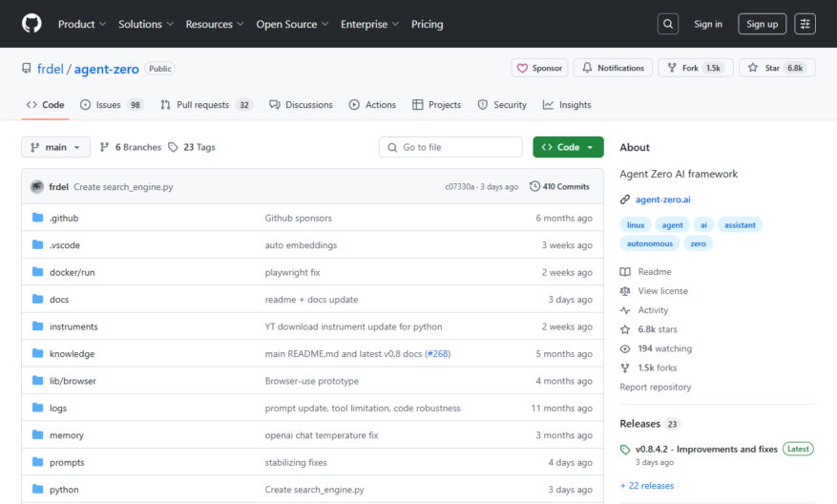The image size is (837, 504).
Task: Click the Go to file search field
Action: point(450,147)
